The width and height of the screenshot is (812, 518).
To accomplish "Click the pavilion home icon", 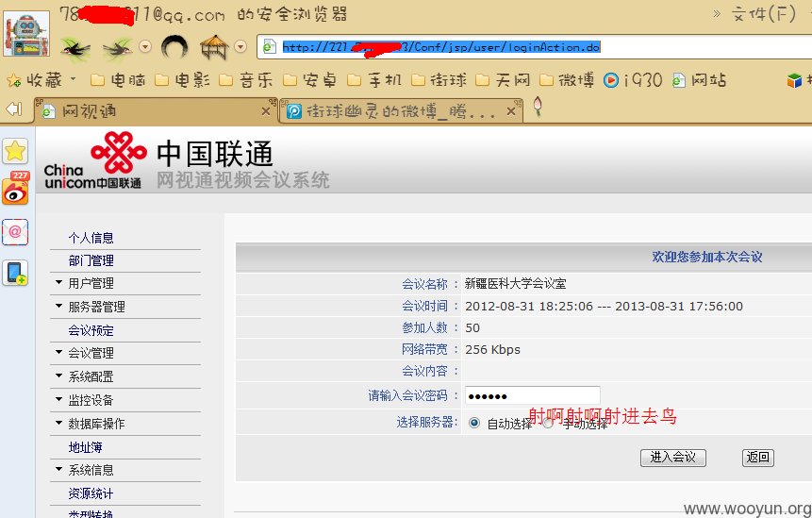I will [214, 47].
